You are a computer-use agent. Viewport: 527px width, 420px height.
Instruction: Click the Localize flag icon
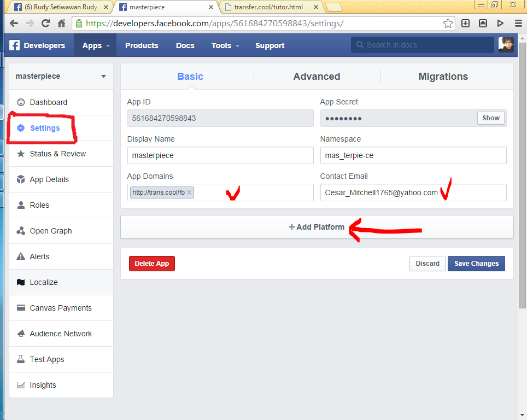point(21,282)
